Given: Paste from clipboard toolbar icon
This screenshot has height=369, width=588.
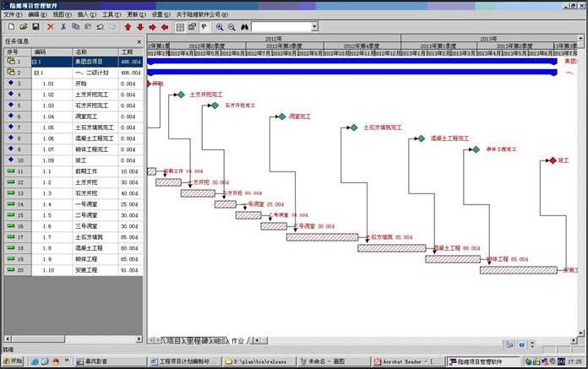Looking at the screenshot, I should [x=88, y=26].
